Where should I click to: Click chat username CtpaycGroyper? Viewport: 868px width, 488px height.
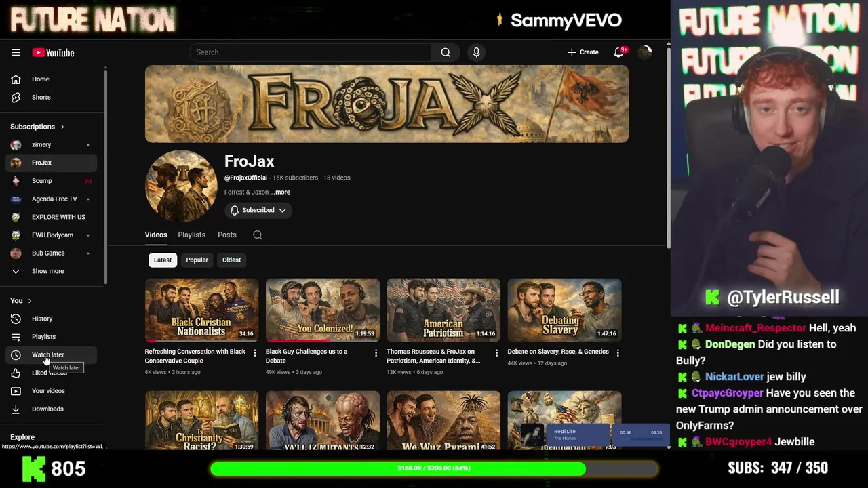[727, 393]
